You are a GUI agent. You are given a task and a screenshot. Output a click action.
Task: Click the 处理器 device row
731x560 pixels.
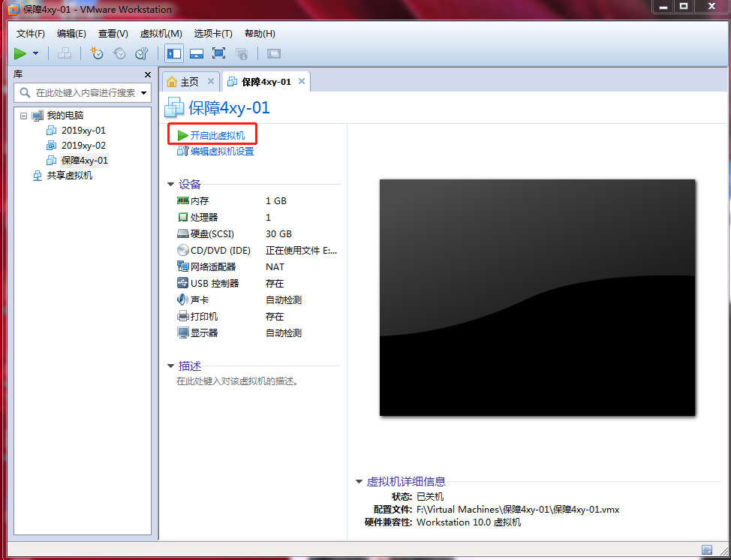[257, 217]
